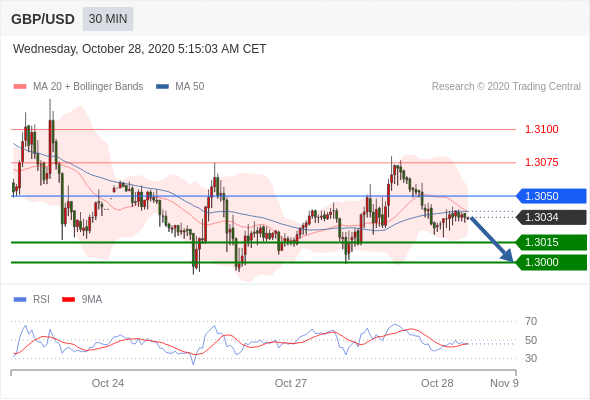The width and height of the screenshot is (590, 400).
Task: Toggle the MA 50 legend label
Action: [x=190, y=87]
